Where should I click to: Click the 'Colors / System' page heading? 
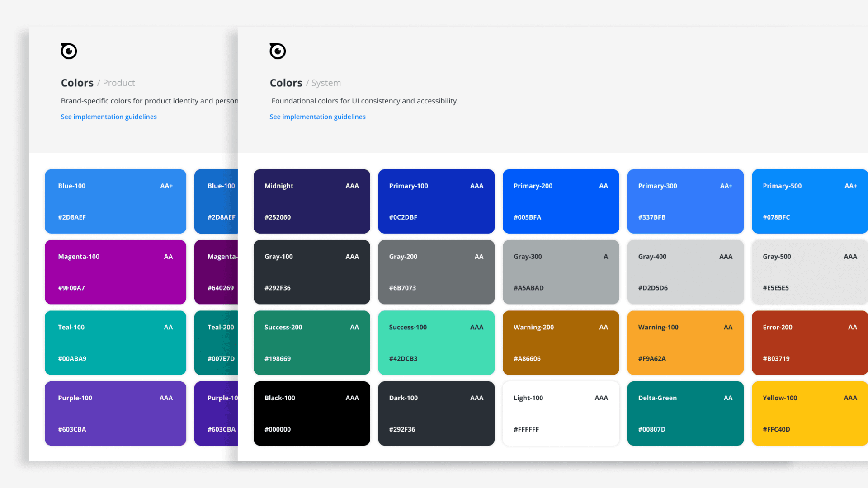pyautogui.click(x=306, y=83)
